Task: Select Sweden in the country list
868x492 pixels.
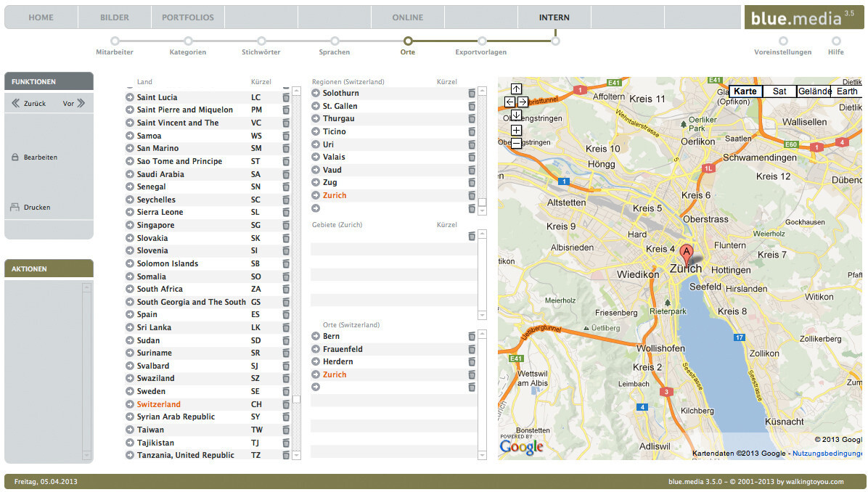Action: click(151, 392)
